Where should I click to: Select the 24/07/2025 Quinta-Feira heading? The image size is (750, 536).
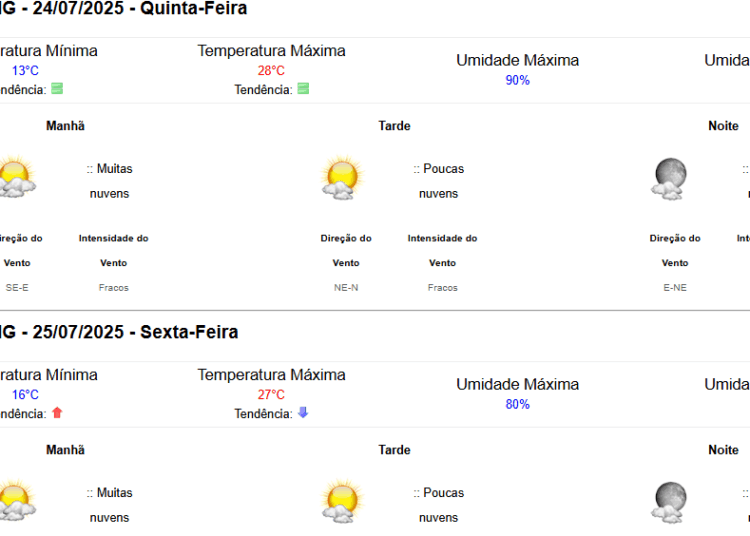click(123, 8)
